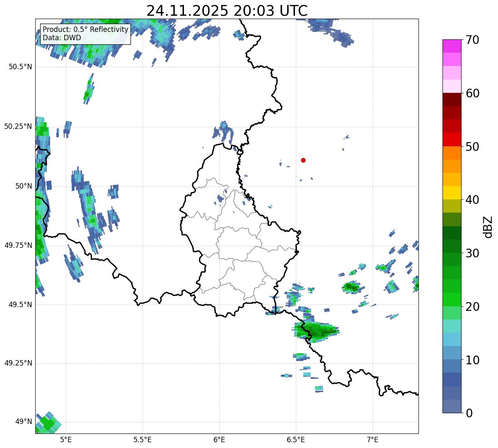Pick the magenta swatch at colorbar top
The width and height of the screenshot is (498, 448).
pos(452,46)
